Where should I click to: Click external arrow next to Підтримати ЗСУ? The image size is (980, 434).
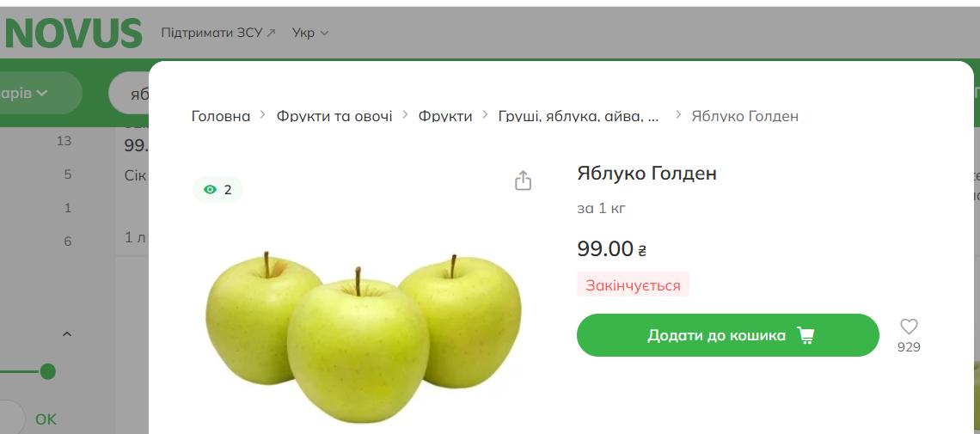pos(271,34)
